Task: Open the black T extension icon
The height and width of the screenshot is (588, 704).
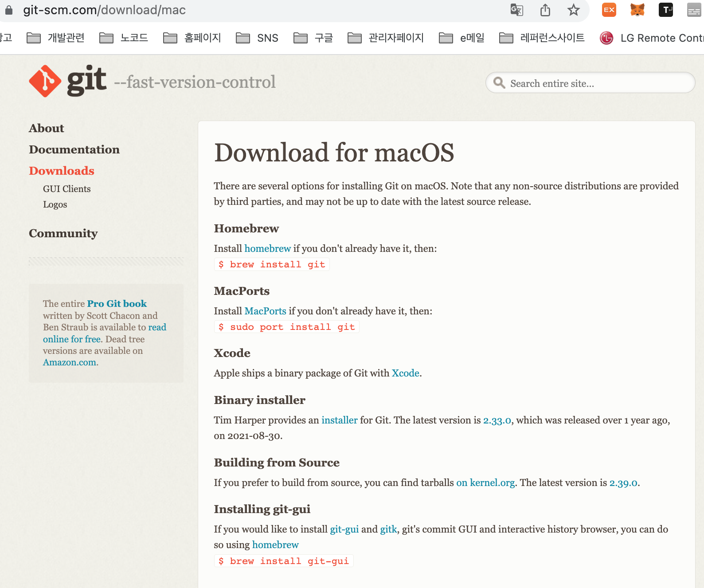Action: click(666, 10)
